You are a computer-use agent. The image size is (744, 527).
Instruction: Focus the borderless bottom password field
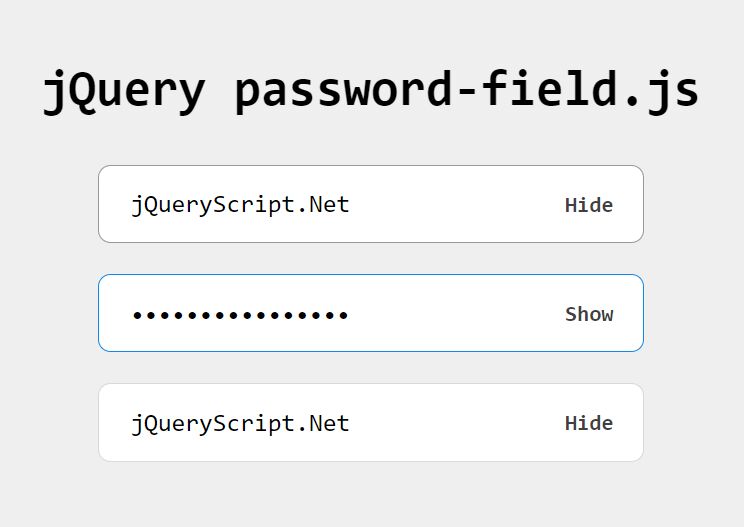pyautogui.click(x=371, y=422)
